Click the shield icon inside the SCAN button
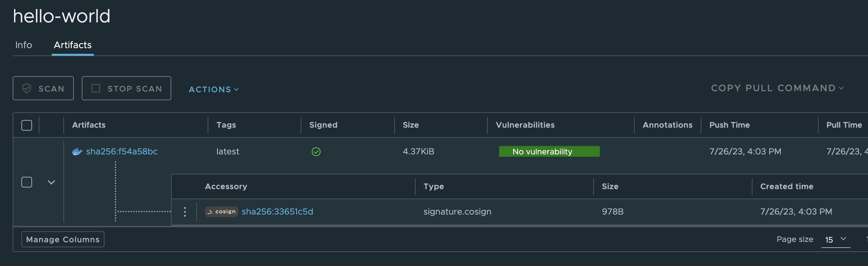Screen dimensions: 868x266 tap(27, 88)
